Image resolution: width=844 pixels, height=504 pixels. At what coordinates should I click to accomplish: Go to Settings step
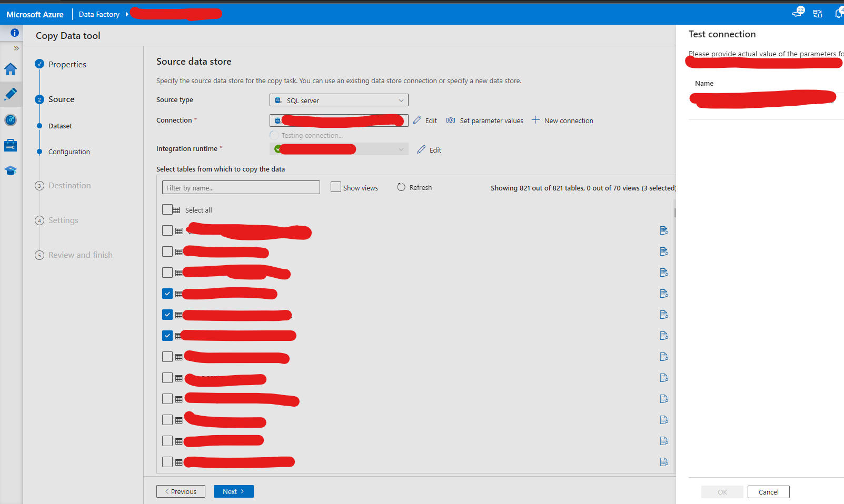tap(63, 220)
